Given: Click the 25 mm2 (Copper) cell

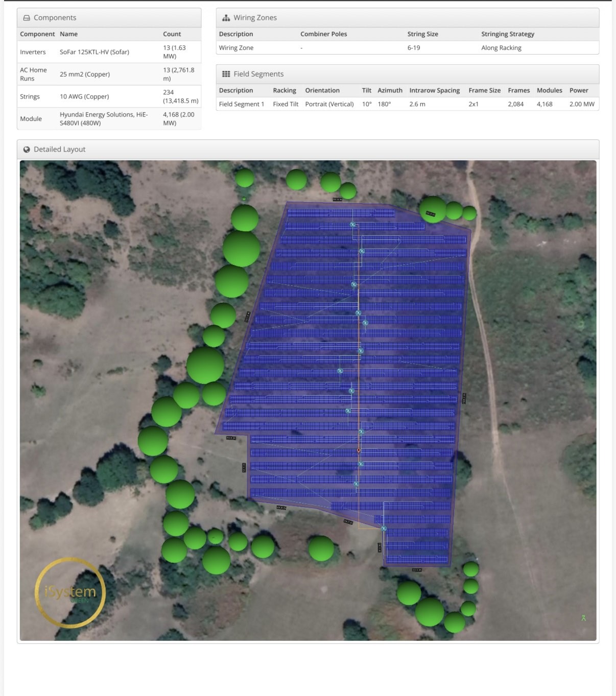Looking at the screenshot, I should [x=85, y=74].
